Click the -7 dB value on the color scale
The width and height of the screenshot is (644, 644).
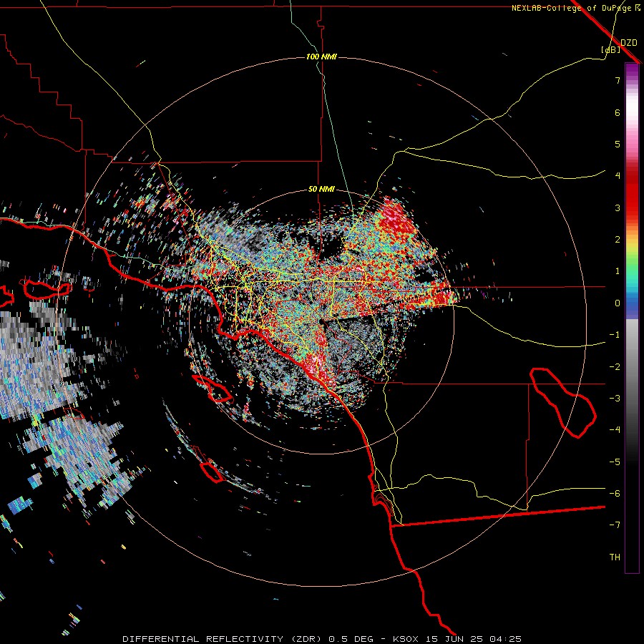[x=615, y=525]
